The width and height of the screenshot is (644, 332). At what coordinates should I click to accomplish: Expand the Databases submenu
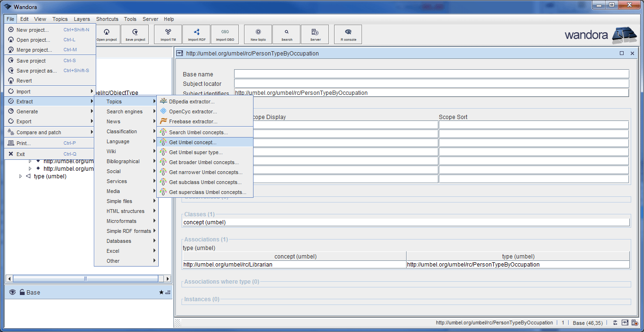click(x=126, y=241)
